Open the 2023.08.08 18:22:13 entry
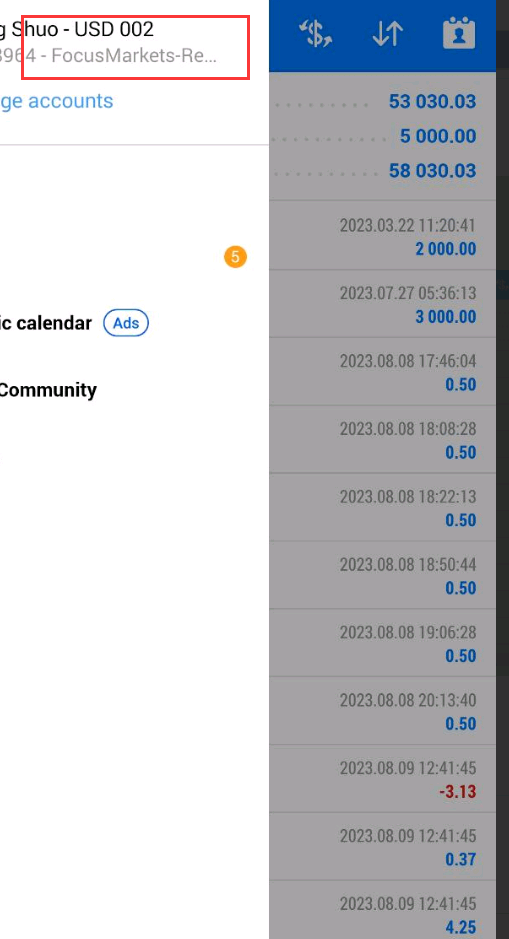 pyautogui.click(x=383, y=507)
